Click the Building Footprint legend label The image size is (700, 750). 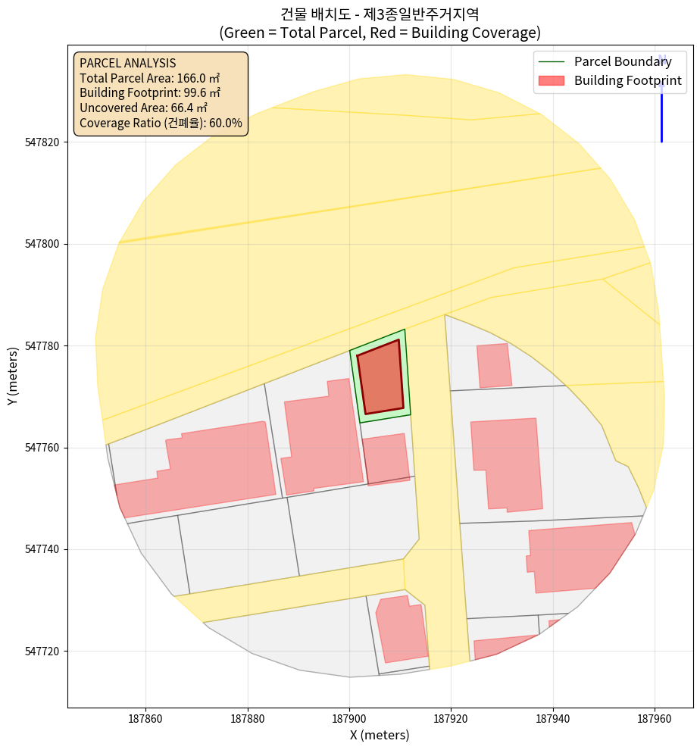[x=627, y=80]
